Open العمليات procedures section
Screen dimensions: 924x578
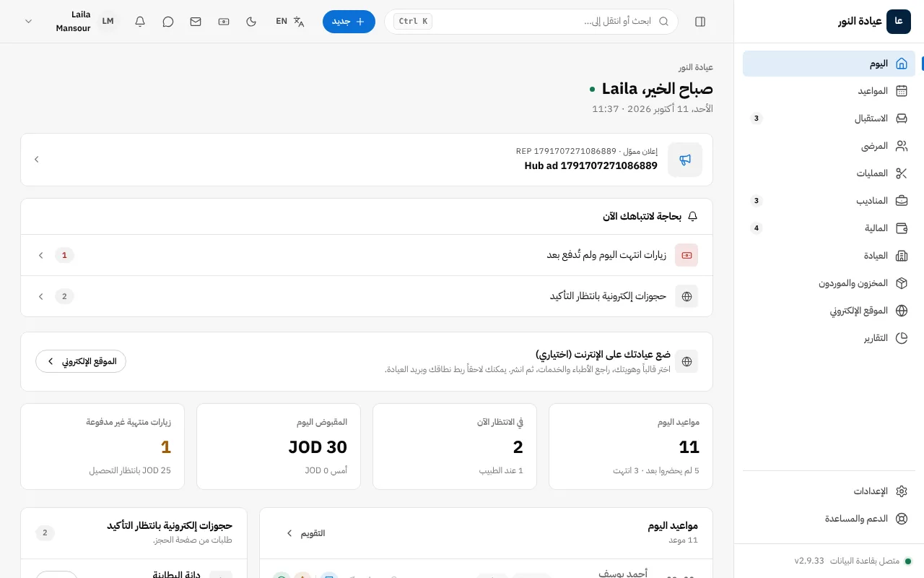coord(829,173)
